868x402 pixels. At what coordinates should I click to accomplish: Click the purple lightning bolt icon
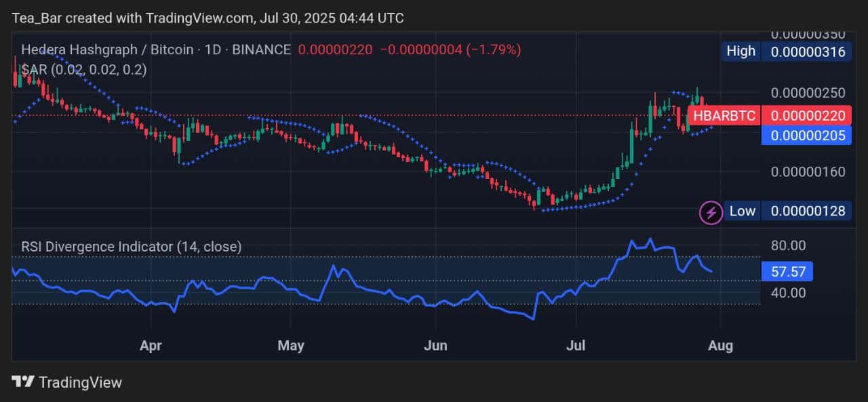[x=711, y=213]
